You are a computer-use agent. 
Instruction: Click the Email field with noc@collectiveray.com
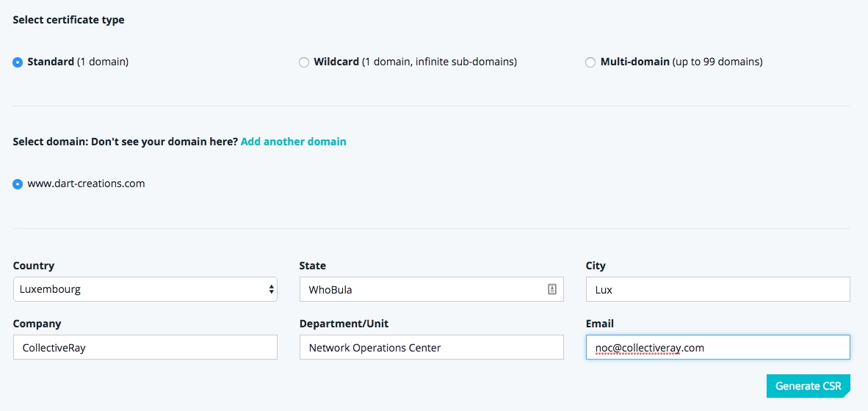tap(718, 347)
